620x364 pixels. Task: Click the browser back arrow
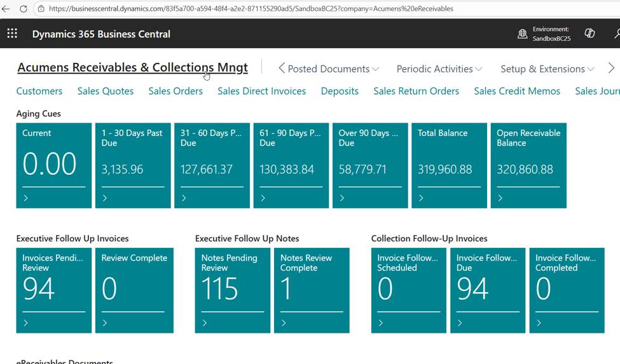[x=6, y=9]
